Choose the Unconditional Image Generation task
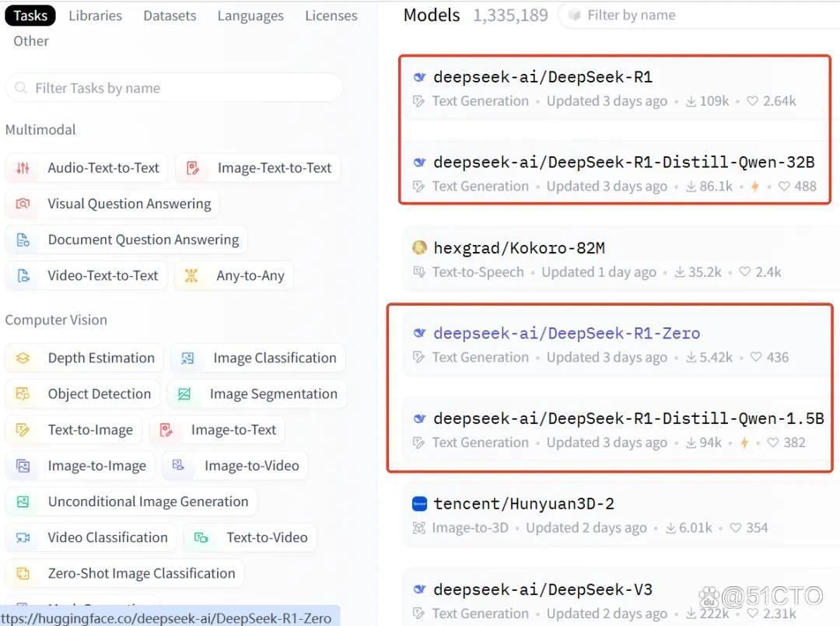Screen dimensions: 840x626 click(131, 502)
